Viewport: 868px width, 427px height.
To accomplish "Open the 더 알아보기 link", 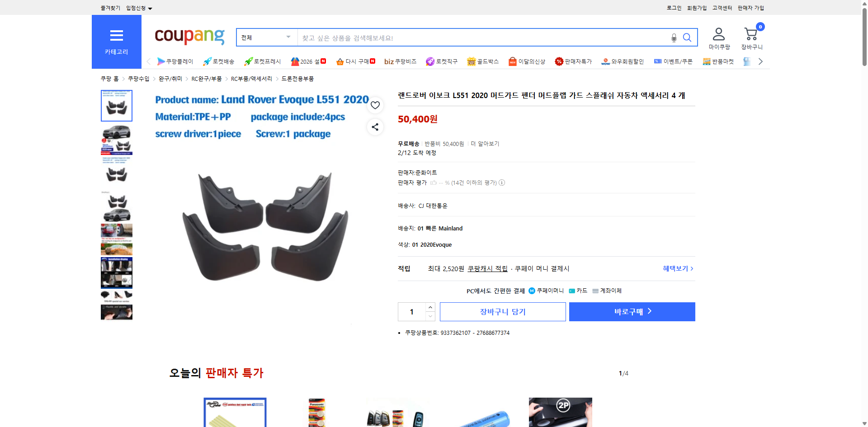I will coord(486,144).
